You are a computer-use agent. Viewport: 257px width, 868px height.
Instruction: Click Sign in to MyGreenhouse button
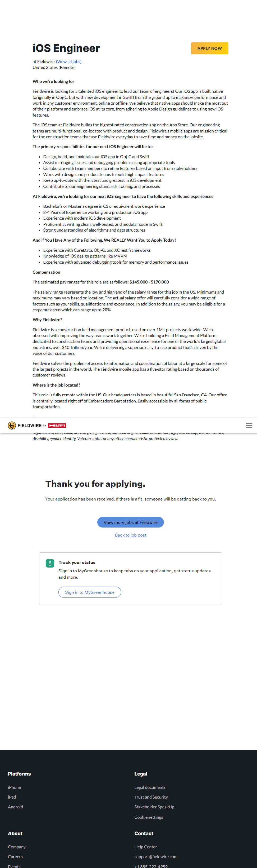click(89, 592)
